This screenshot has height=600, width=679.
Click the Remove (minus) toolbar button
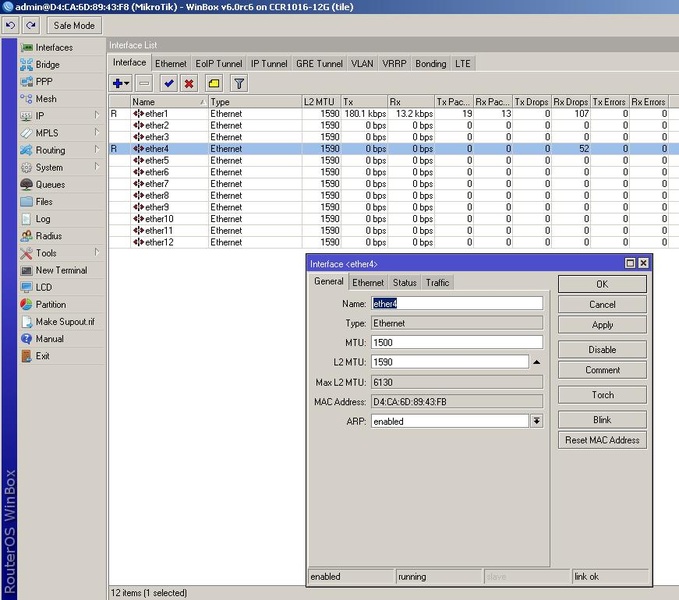[x=145, y=83]
